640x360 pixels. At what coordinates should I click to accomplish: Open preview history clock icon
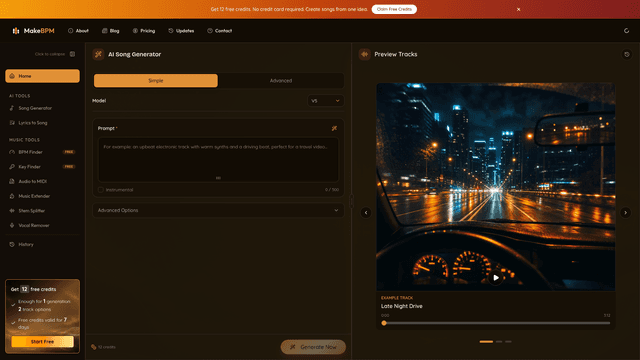(627, 54)
